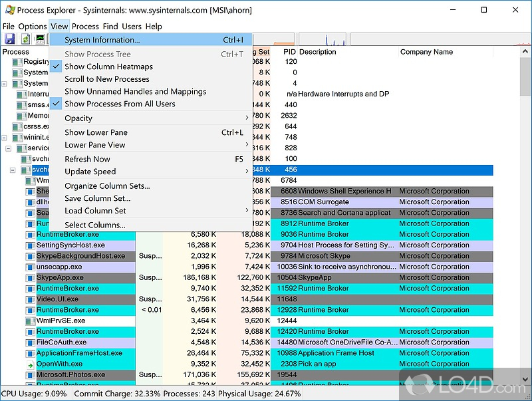Open Organize Column Sets dialog
532x401 pixels.
pyautogui.click(x=151, y=186)
